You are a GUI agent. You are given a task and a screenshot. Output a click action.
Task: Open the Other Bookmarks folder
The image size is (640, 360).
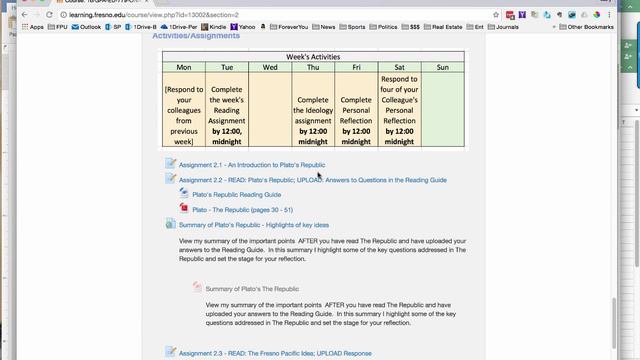click(587, 27)
